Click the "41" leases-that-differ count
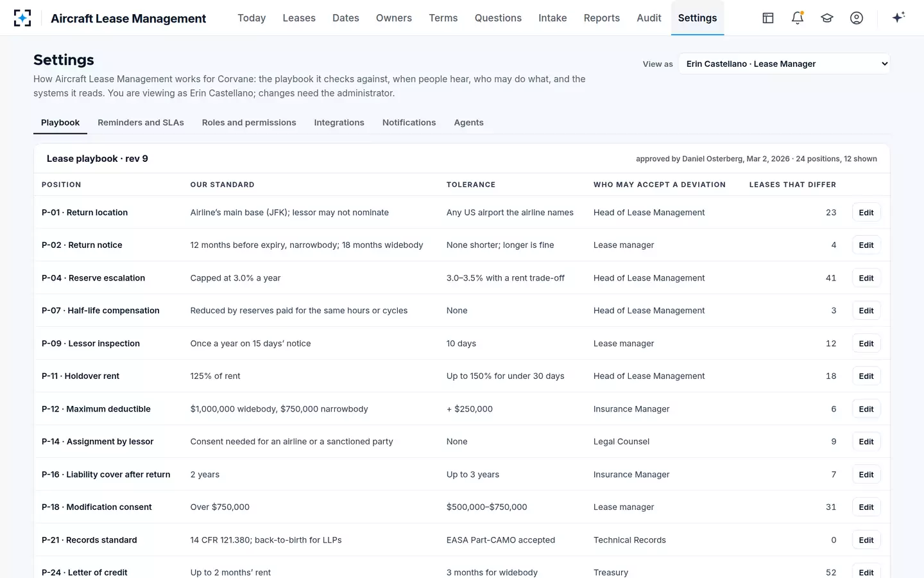 (831, 278)
